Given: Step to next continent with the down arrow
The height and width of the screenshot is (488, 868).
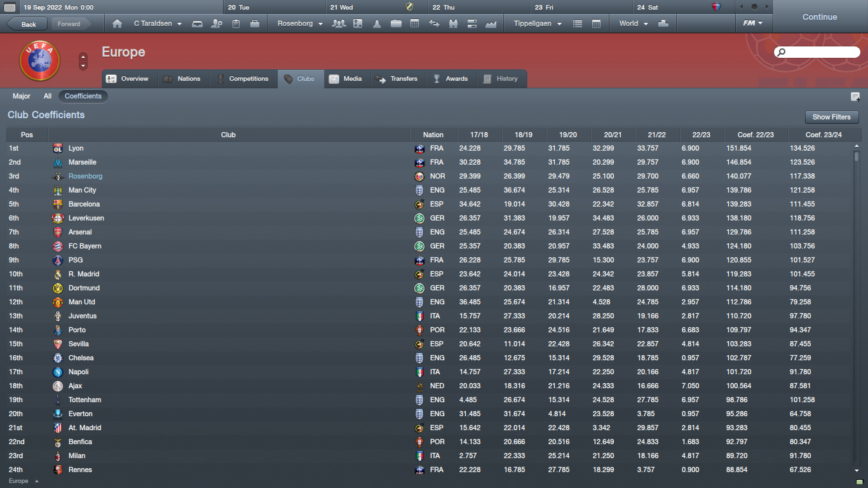Looking at the screenshot, I should point(83,65).
